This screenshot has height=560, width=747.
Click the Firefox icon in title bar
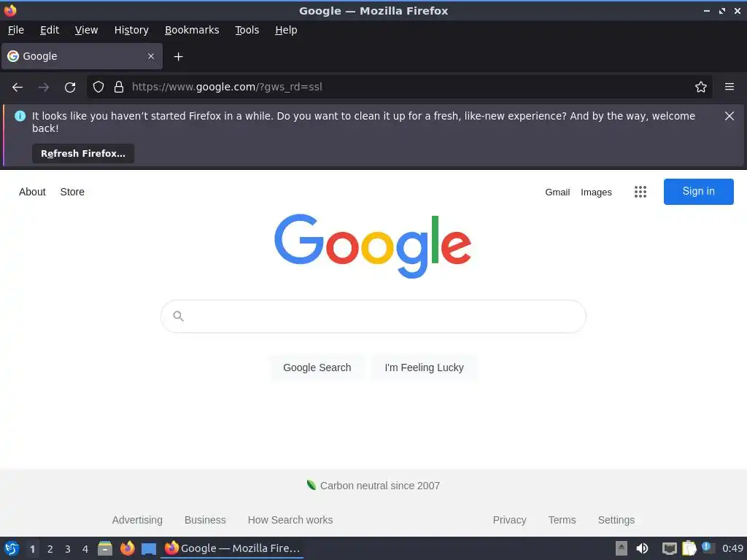[x=10, y=10]
